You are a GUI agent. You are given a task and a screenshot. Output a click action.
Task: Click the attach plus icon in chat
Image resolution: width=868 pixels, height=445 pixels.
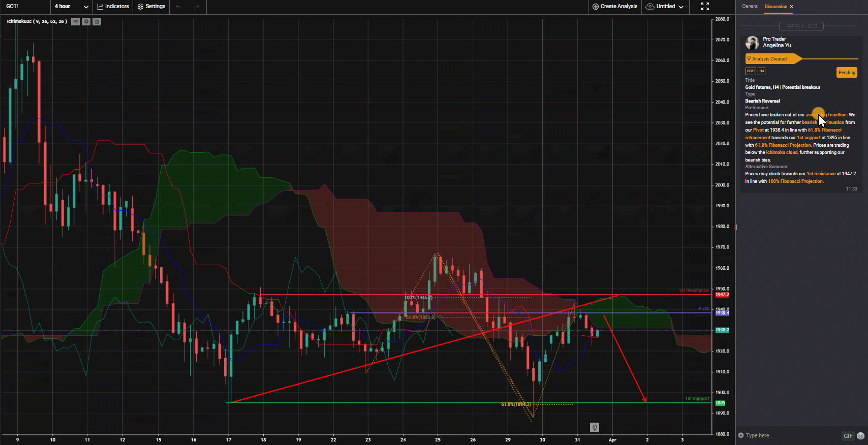point(741,435)
